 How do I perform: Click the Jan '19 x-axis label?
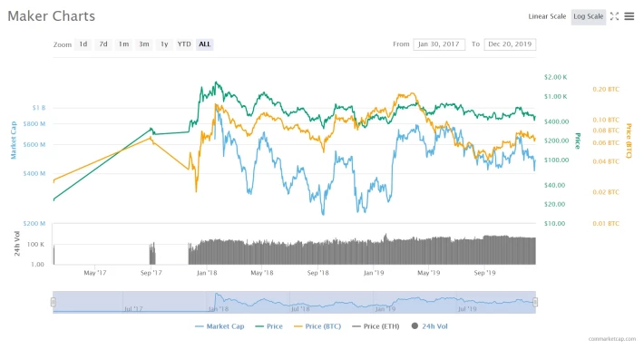click(x=374, y=273)
